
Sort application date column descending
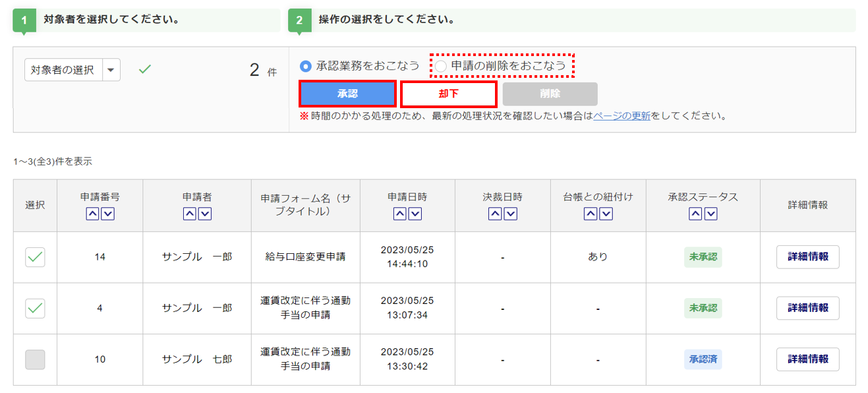pos(415,214)
